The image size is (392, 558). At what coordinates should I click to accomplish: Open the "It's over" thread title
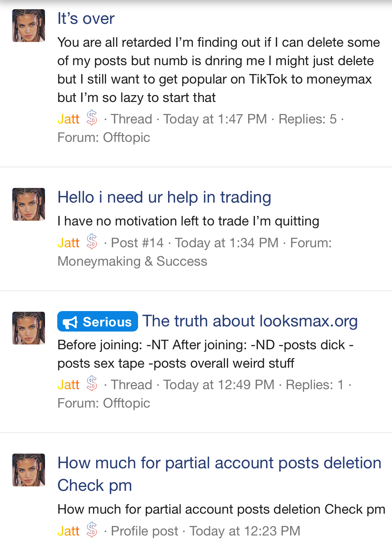pos(86,18)
